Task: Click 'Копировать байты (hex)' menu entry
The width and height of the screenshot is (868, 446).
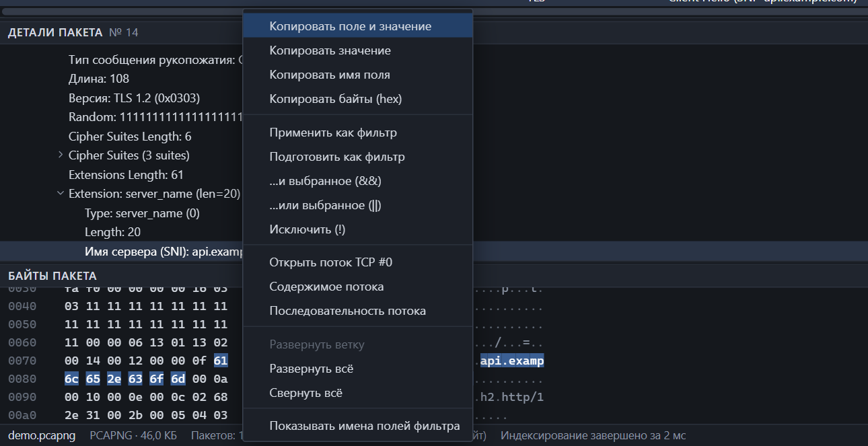Action: pos(357,99)
